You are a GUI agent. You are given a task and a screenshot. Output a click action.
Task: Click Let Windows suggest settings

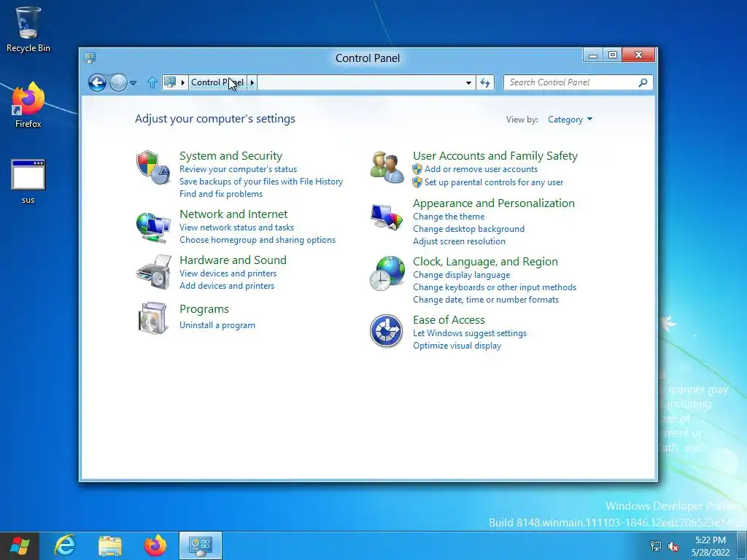coord(470,333)
